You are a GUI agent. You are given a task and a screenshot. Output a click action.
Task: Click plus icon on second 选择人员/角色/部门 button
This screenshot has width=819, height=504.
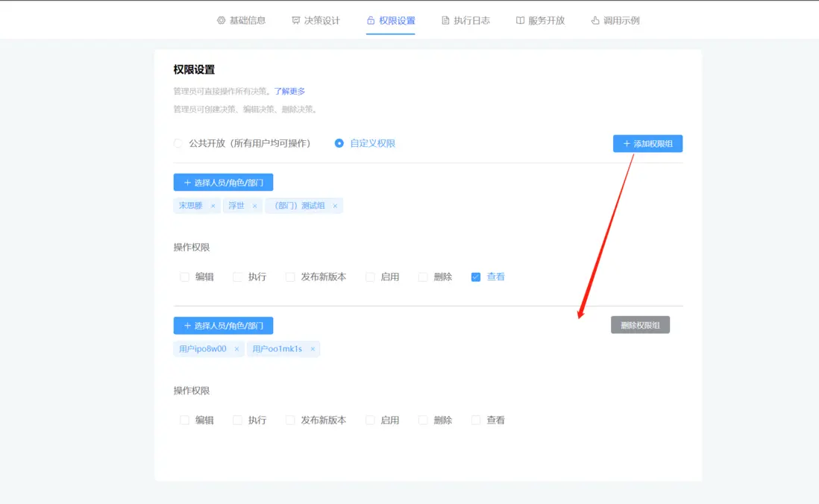(x=186, y=325)
